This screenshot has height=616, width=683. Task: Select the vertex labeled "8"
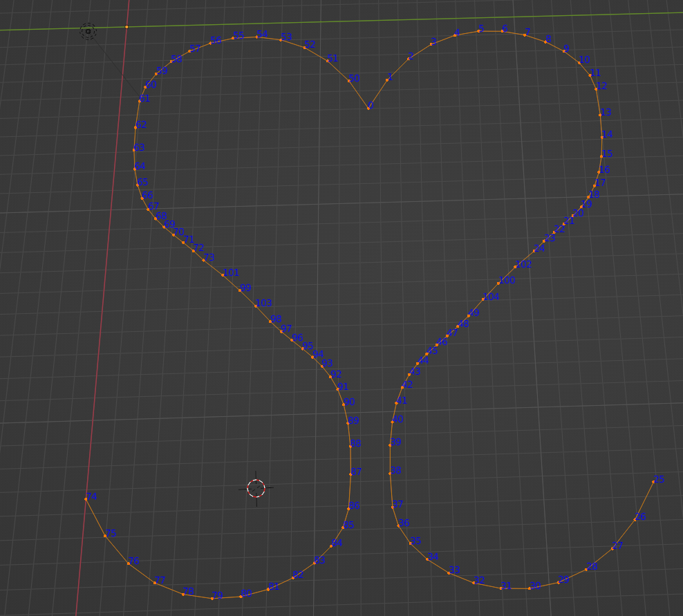tap(545, 41)
